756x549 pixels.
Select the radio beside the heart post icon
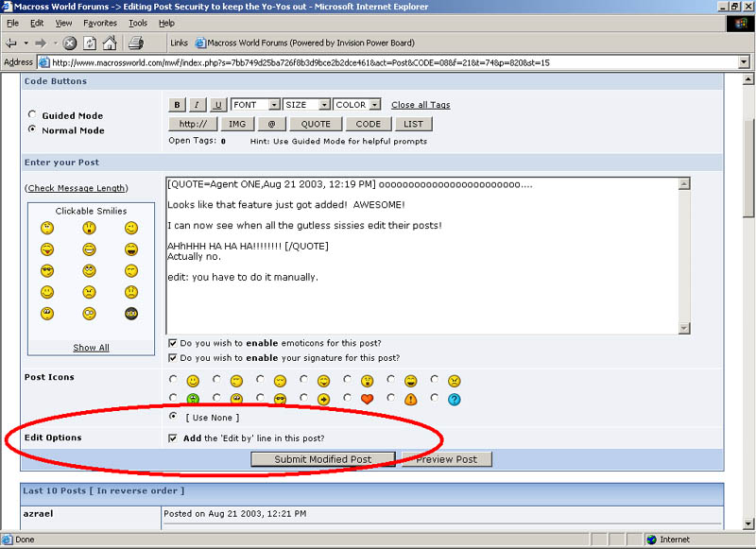(x=347, y=398)
